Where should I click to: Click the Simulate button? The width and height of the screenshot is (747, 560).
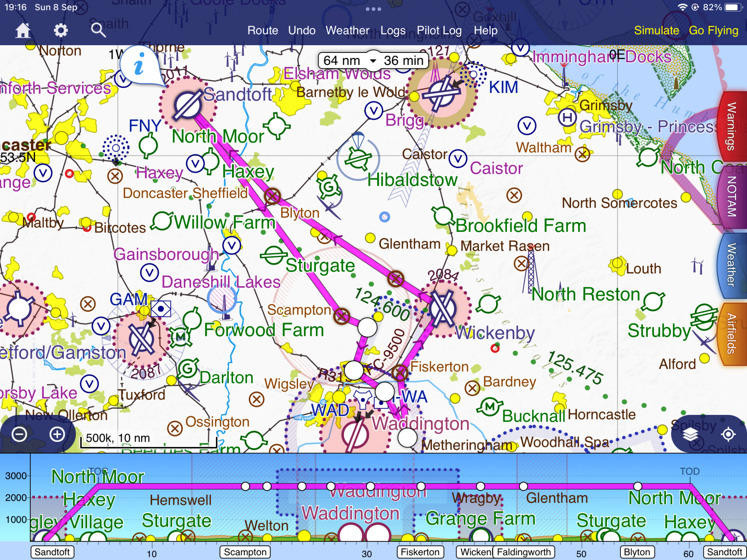[656, 30]
